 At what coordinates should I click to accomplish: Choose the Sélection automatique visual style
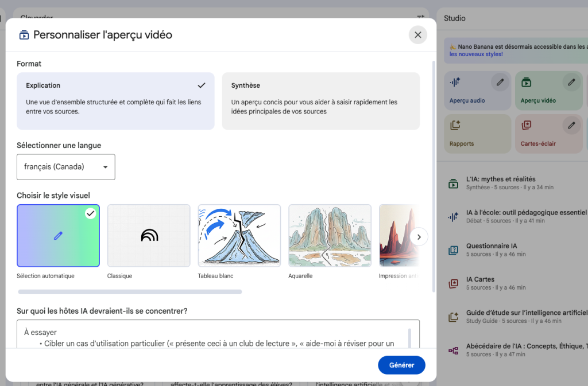point(58,236)
